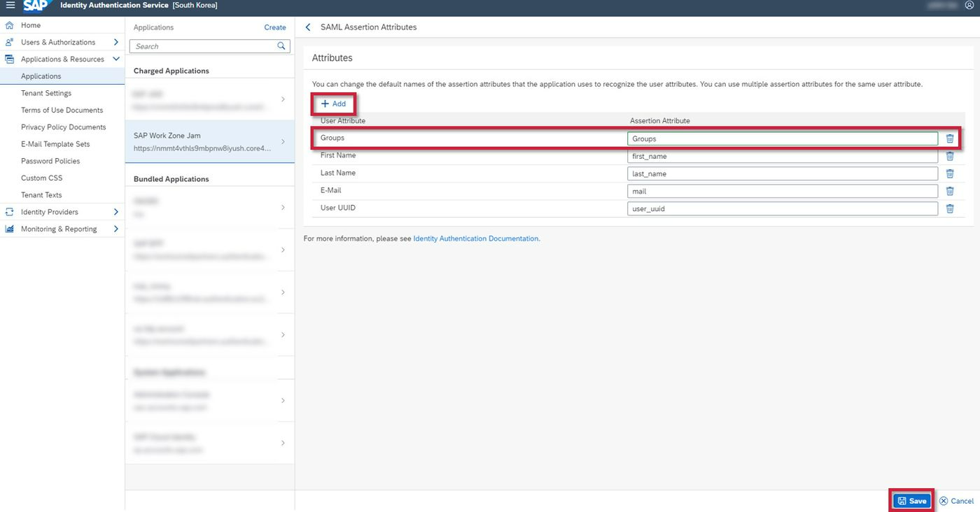Click the Monitoring & Reporting chart icon
Viewport: 980px width, 512px height.
pos(10,229)
